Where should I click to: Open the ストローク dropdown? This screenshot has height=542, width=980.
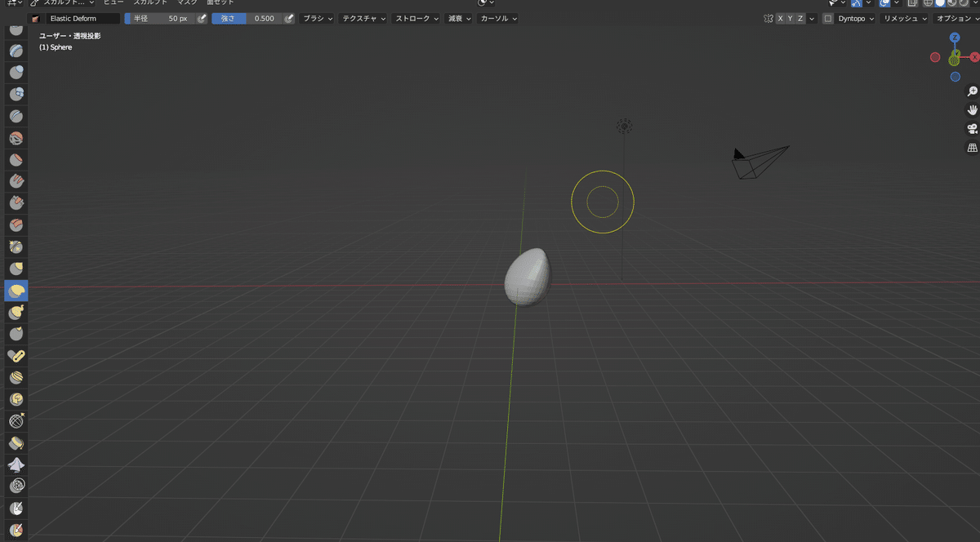click(416, 18)
